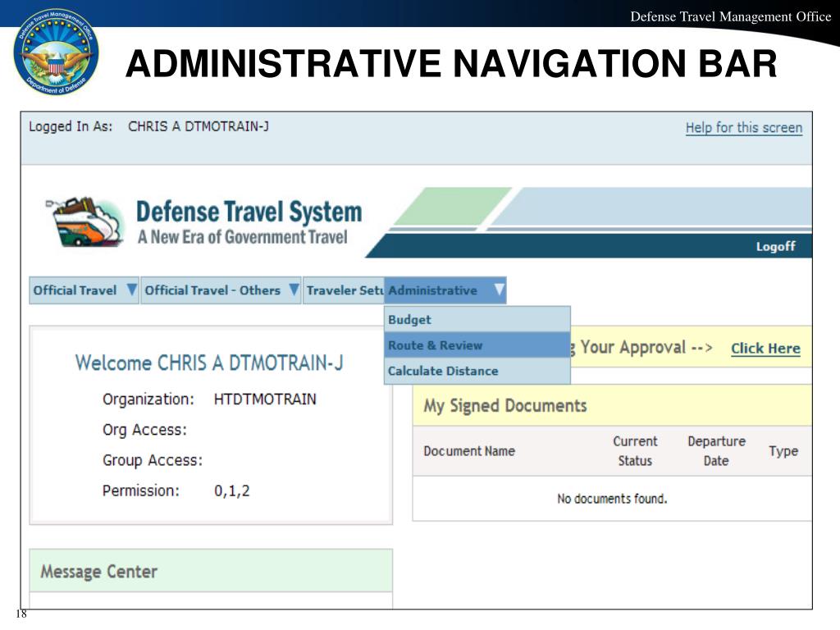Open the Traveler Setup menu
Screen dimensions: 840x630
pyautogui.click(x=344, y=290)
